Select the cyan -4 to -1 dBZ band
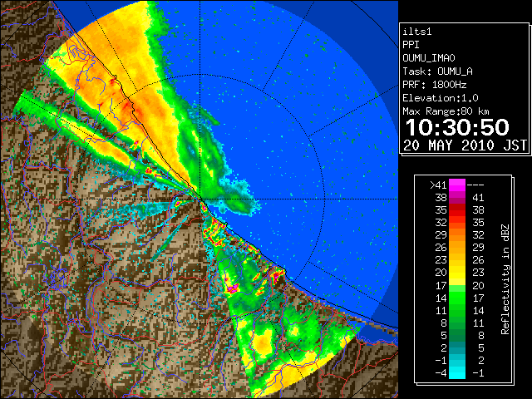 pyautogui.click(x=457, y=372)
